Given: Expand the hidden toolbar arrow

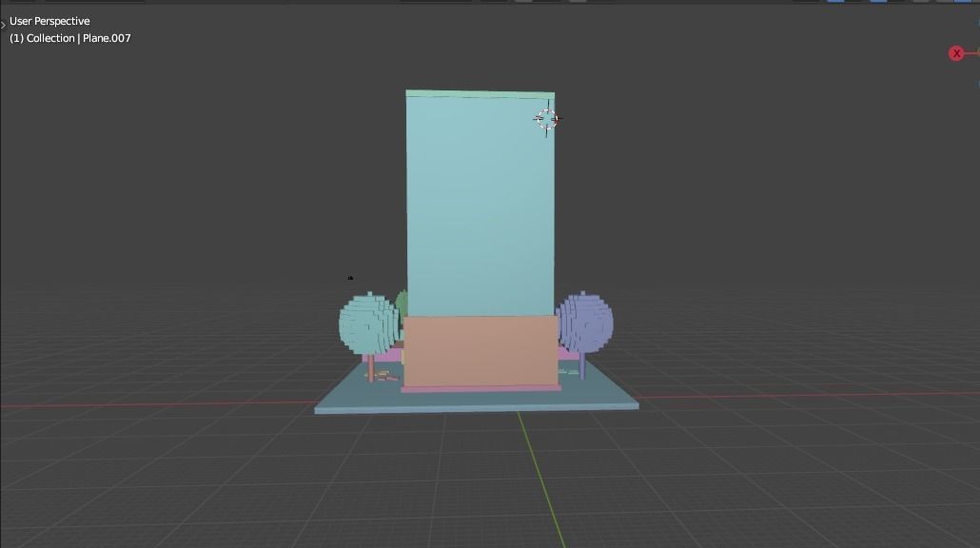Looking at the screenshot, I should [x=3, y=25].
